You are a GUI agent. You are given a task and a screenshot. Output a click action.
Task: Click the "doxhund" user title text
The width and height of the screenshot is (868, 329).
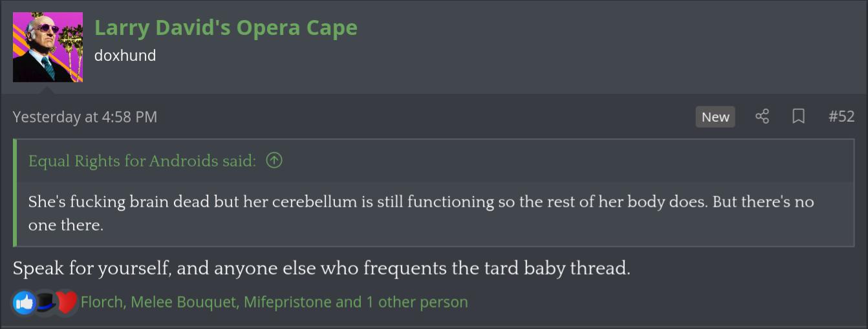tap(125, 56)
